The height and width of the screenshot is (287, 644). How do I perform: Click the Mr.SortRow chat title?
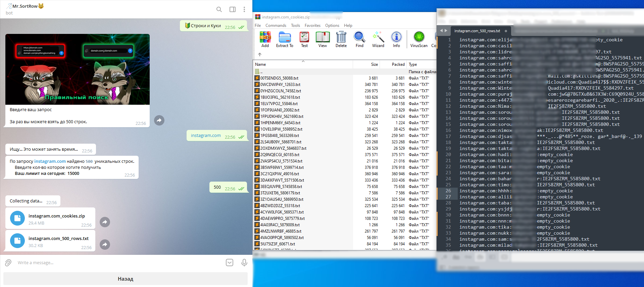25,6
